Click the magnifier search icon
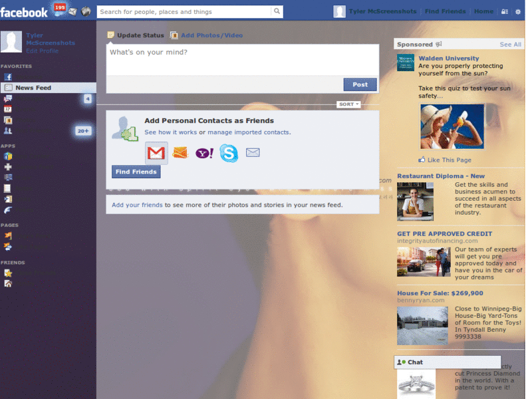The height and width of the screenshot is (399, 532). [x=276, y=11]
